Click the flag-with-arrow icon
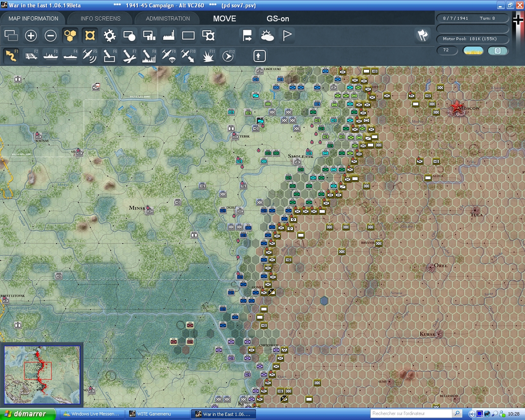Image resolution: width=525 pixels, height=420 pixels. (247, 36)
